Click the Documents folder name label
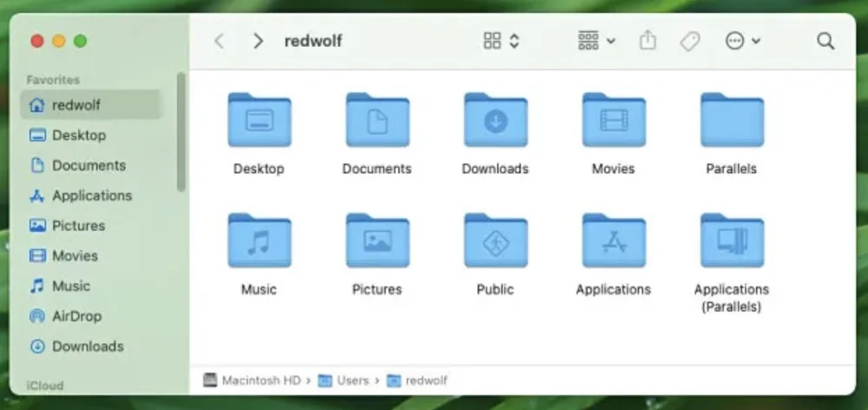868x410 pixels. point(377,169)
